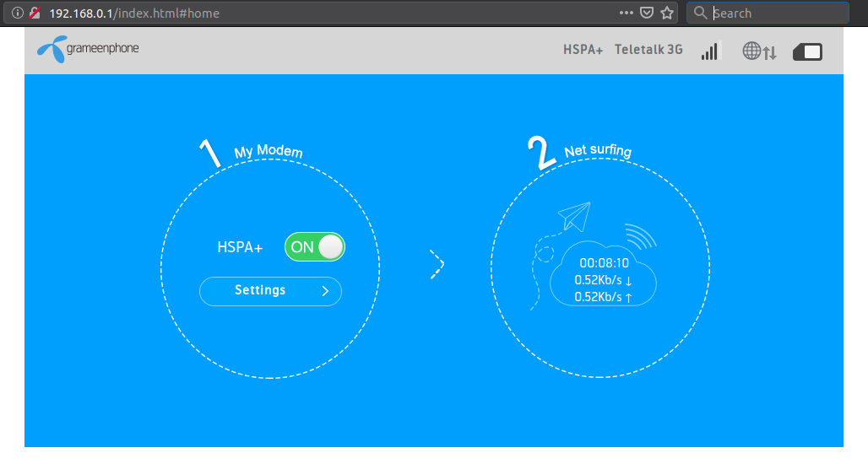Toggle the HSPA+ ON switch
This screenshot has width=868, height=464.
(x=315, y=246)
